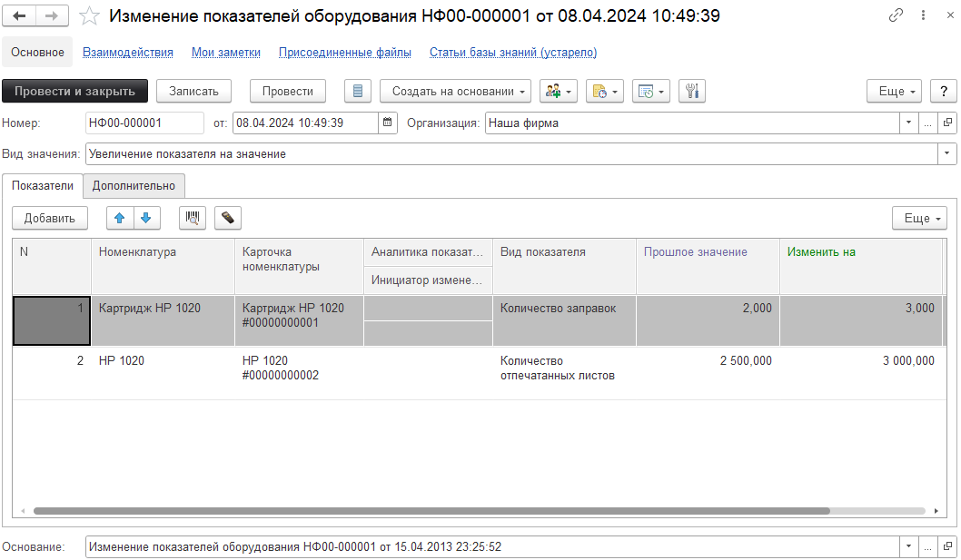Click the tools wrench icon in toolbar
This screenshot has width=961, height=560.
click(x=692, y=91)
